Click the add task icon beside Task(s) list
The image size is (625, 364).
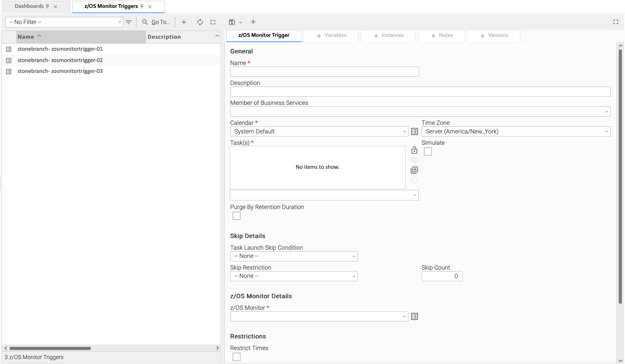click(414, 170)
